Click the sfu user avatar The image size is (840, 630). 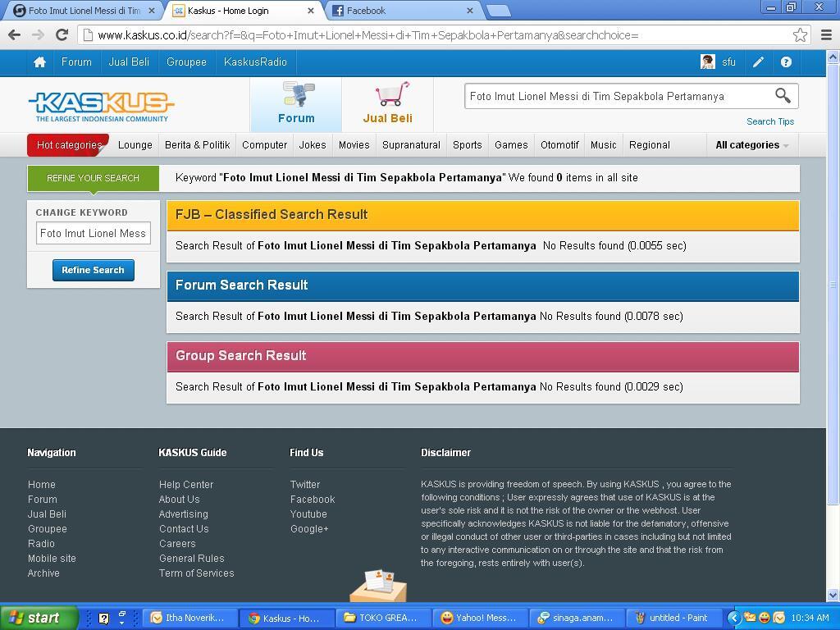coord(708,62)
